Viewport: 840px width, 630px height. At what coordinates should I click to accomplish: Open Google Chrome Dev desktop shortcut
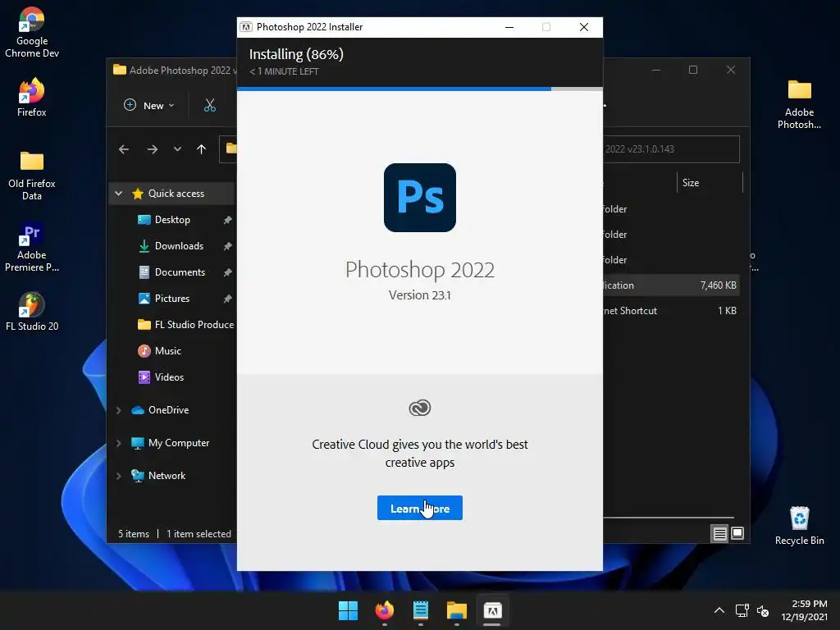coord(32,32)
